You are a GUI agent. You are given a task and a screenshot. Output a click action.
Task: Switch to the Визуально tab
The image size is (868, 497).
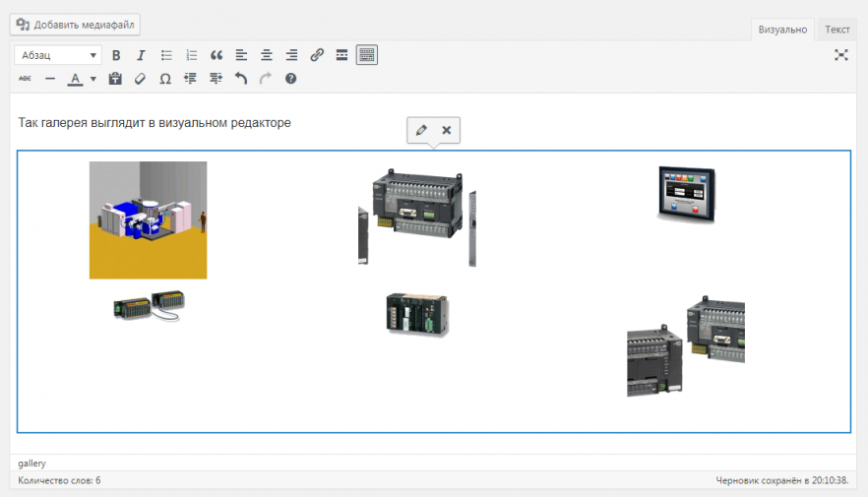click(x=782, y=30)
